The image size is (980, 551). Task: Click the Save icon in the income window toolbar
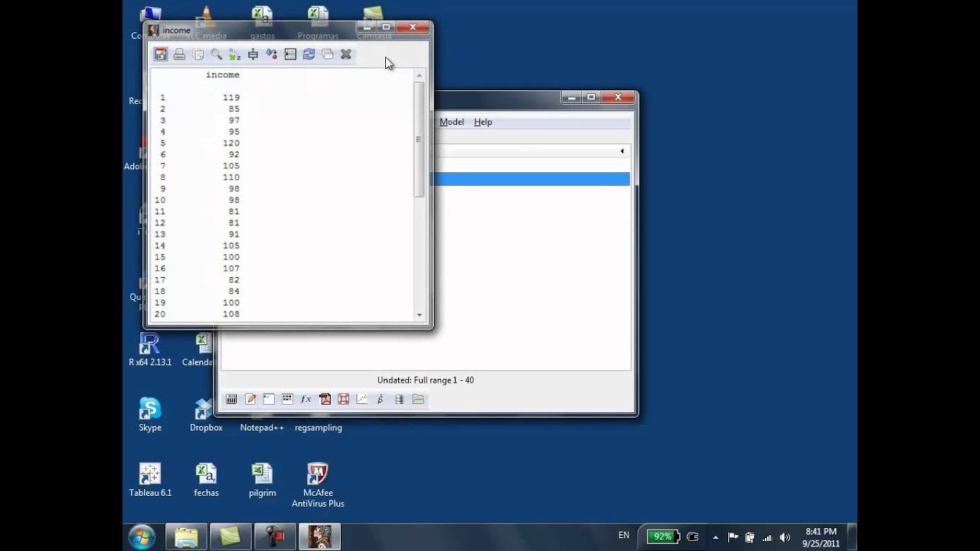click(160, 54)
